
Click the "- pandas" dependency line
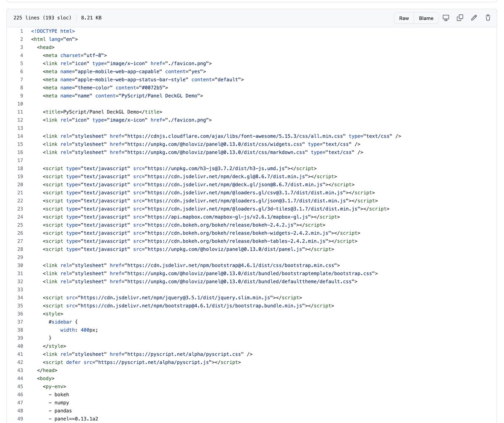60,411
